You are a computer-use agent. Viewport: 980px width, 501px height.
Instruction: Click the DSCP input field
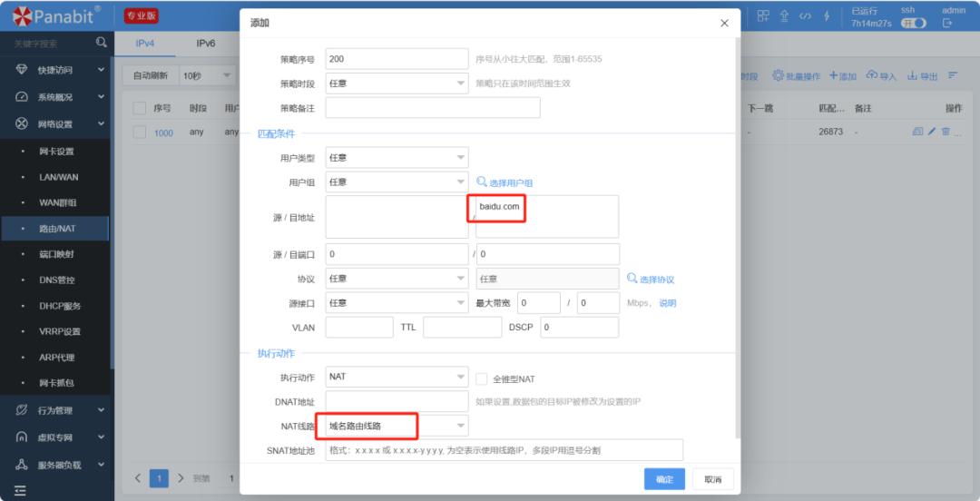pos(579,327)
